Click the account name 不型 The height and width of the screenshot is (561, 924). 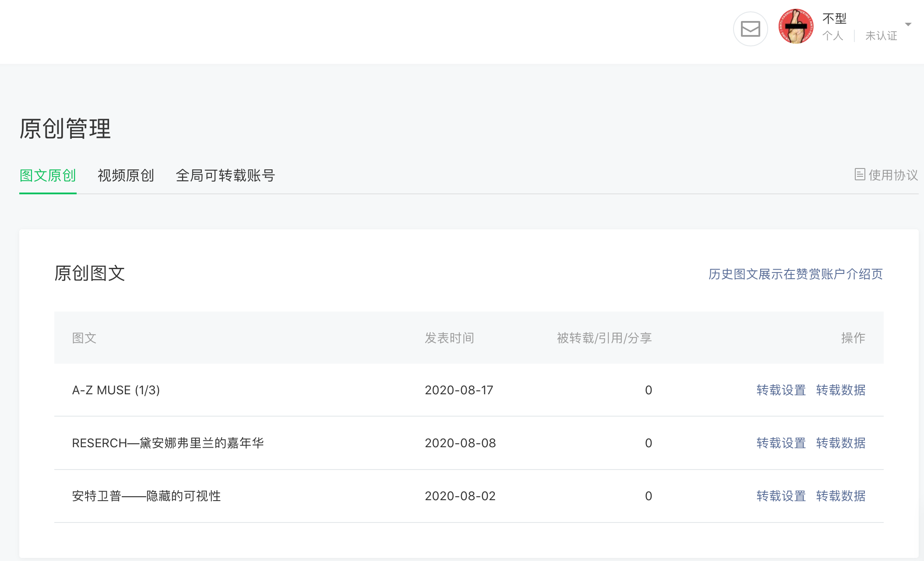(x=834, y=18)
